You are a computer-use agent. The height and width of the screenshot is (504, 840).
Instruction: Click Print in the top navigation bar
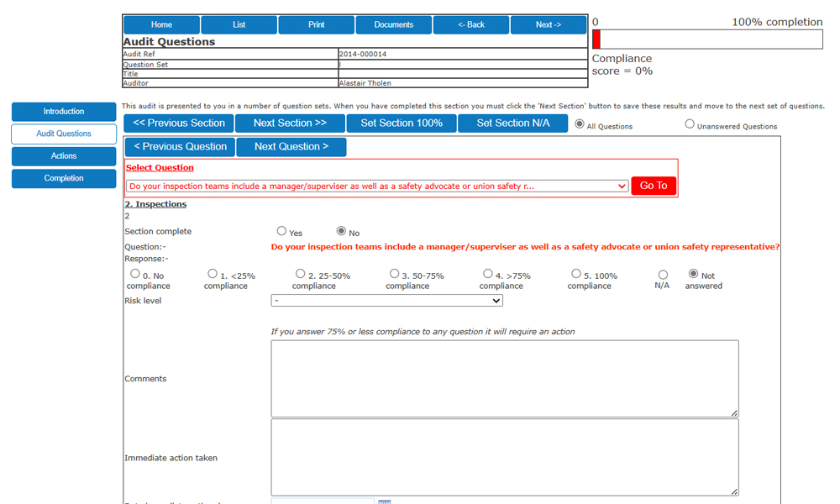pos(316,24)
